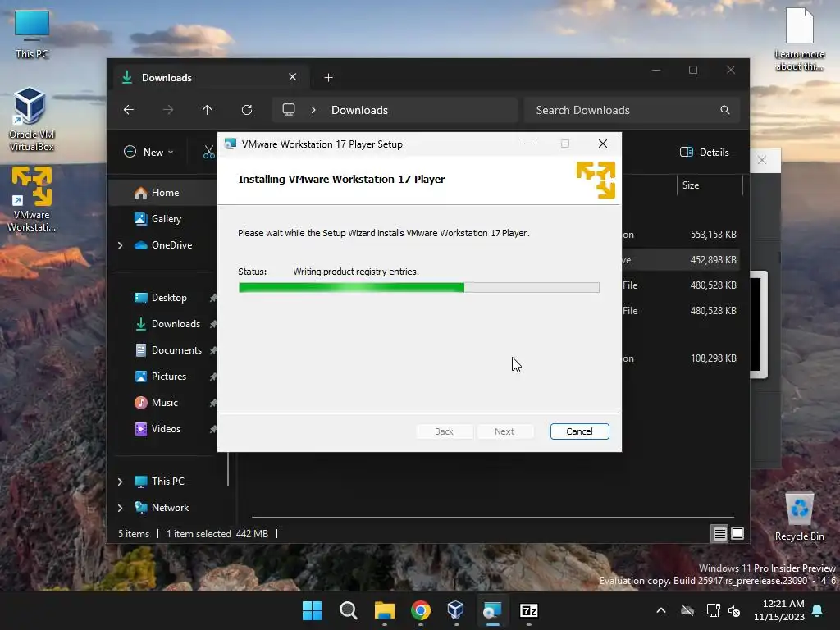The image size is (840, 630).
Task: Add a new Explorer tab
Action: pos(328,78)
